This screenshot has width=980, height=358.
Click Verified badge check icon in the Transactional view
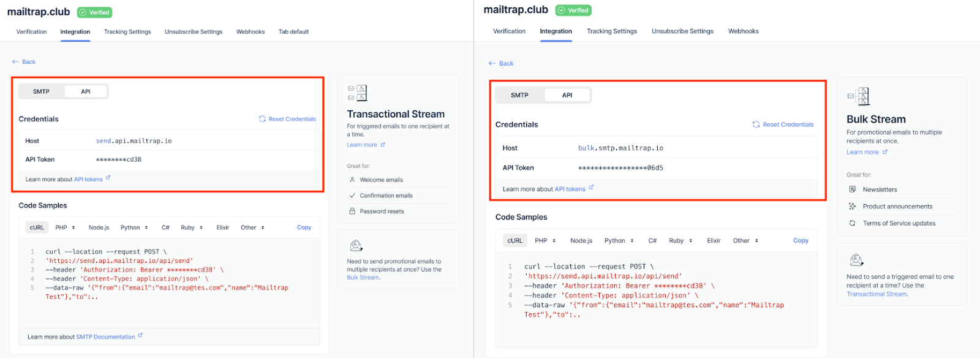tap(83, 12)
